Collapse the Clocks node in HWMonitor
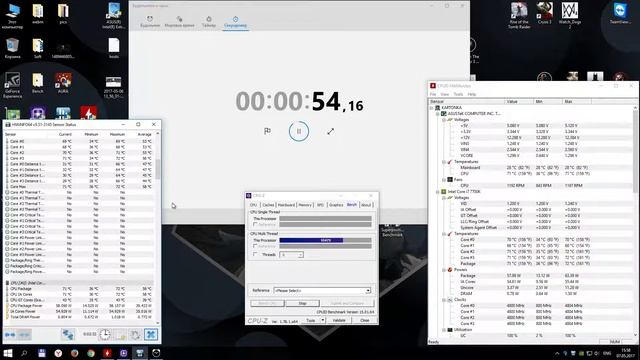640x360 pixels. point(444,300)
